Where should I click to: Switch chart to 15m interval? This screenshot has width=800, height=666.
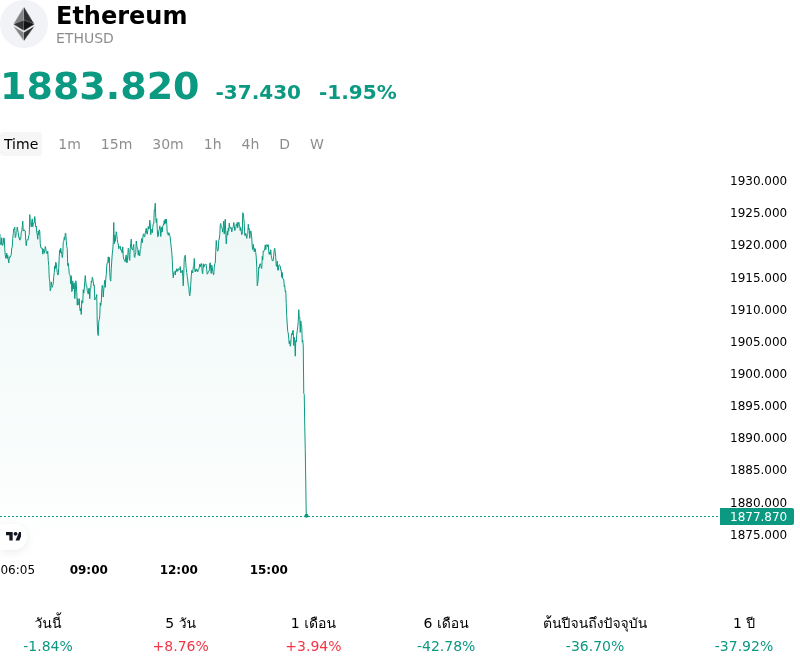(x=116, y=144)
